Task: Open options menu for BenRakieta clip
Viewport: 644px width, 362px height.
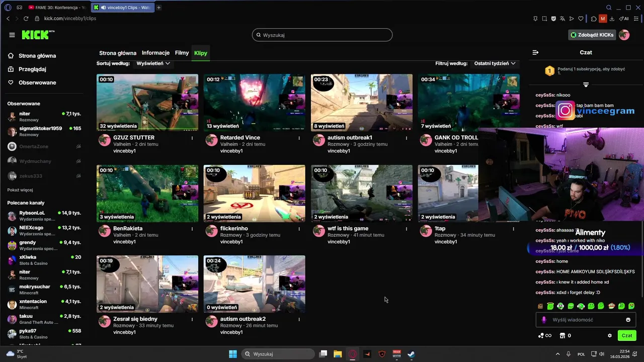Action: 192,229
